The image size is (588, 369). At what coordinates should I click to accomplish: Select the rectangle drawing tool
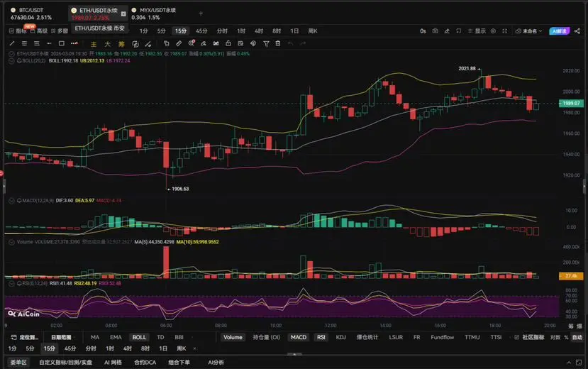(62, 43)
